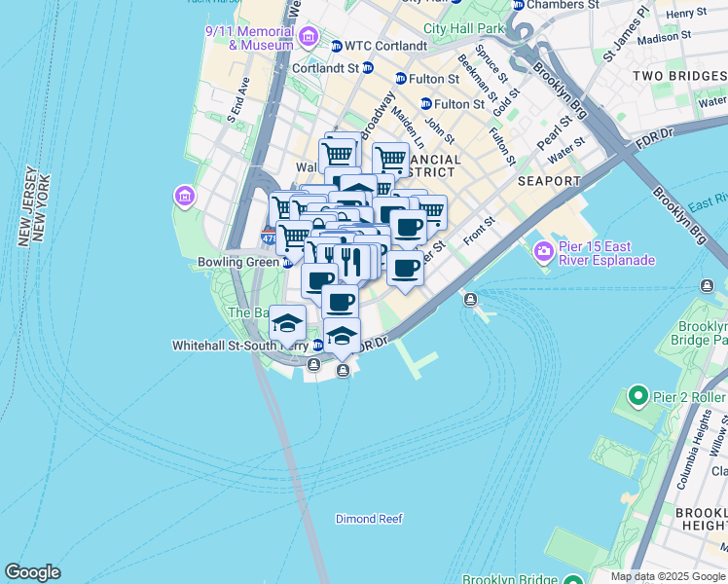Click the museum marker on the Battery Park City waterfront
Image resolution: width=728 pixels, height=584 pixels.
click(185, 198)
